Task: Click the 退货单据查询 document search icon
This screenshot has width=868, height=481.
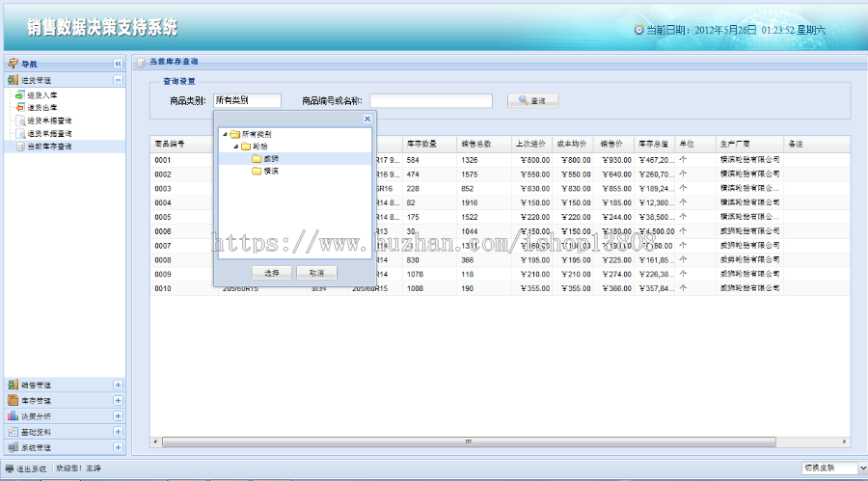Action: pyautogui.click(x=20, y=133)
